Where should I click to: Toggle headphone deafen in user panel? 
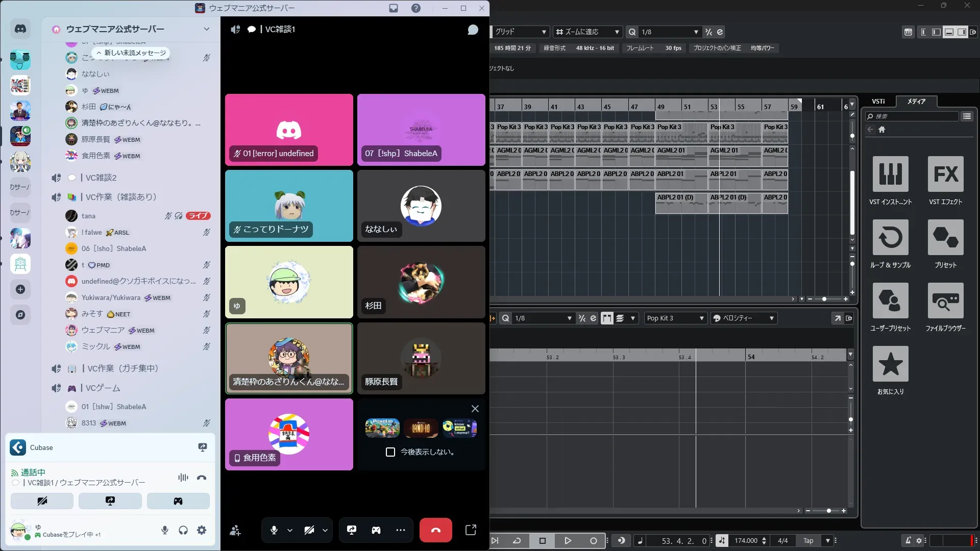(183, 530)
